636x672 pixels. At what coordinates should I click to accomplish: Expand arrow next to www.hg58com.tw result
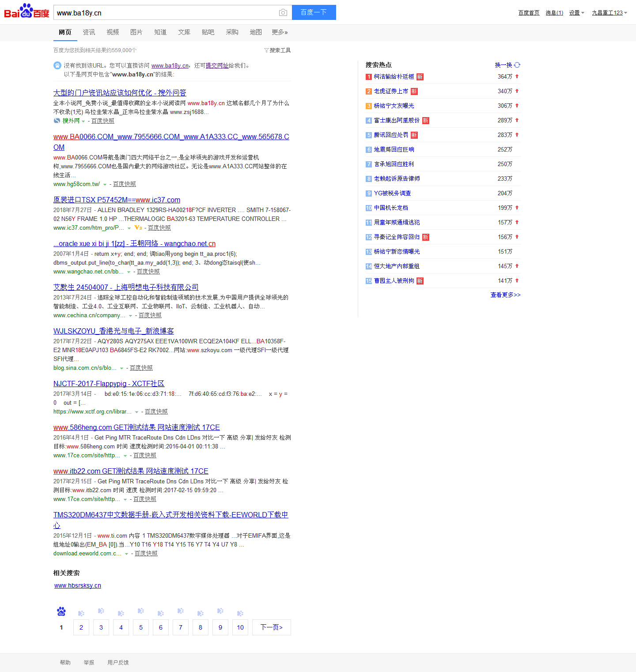[x=105, y=185]
